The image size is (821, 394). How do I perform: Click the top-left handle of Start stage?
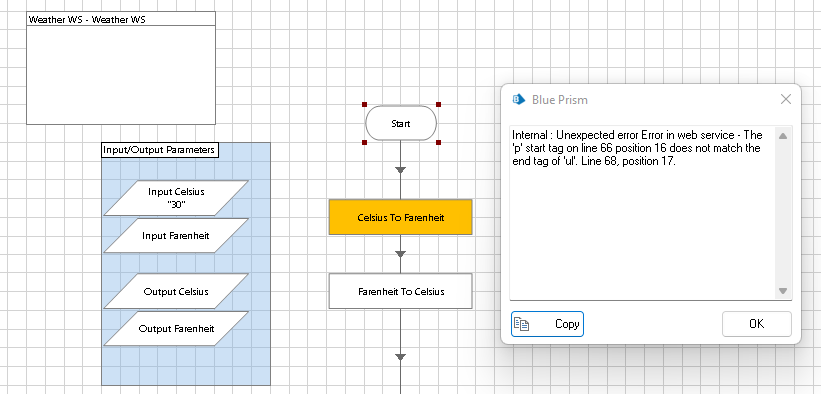coord(364,105)
